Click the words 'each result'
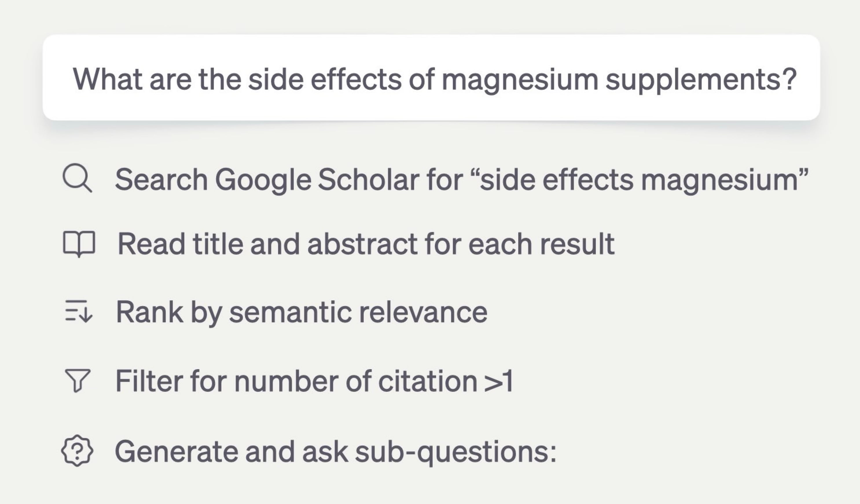 pos(542,244)
